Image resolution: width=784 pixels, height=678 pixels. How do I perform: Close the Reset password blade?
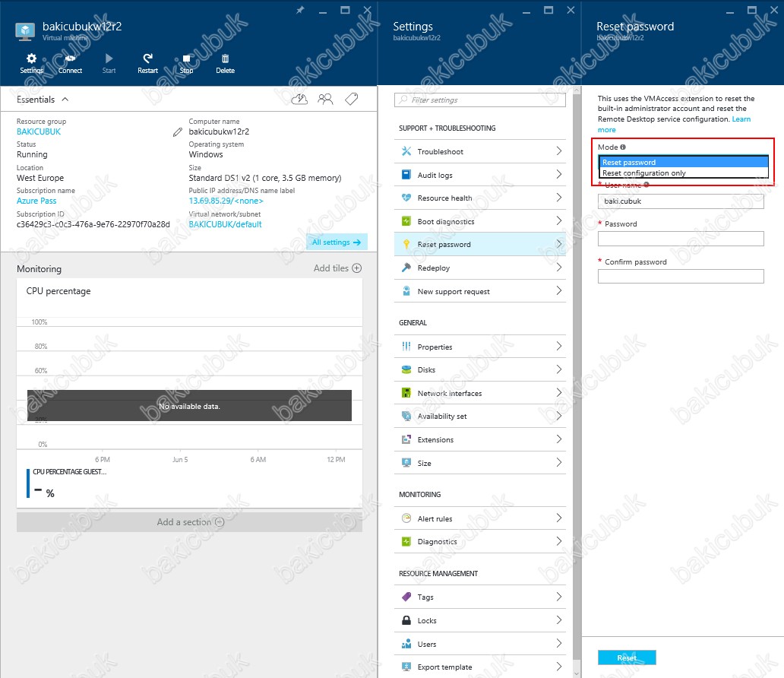click(773, 10)
